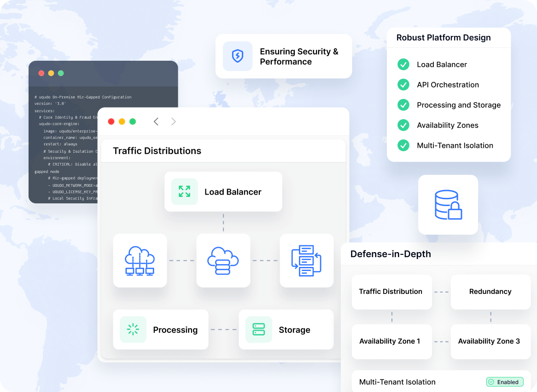This screenshot has height=392, width=537.
Task: Open the cloud database icon tile
Action: [x=223, y=260]
